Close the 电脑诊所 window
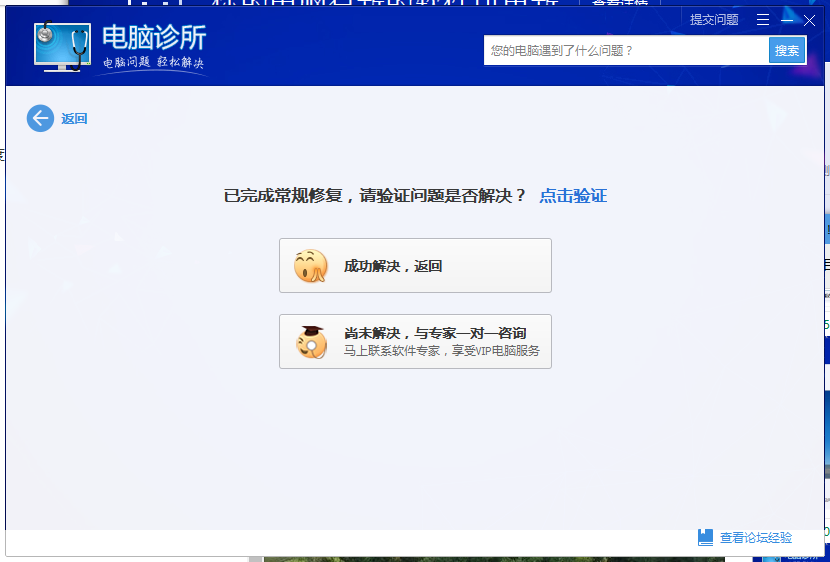 809,20
